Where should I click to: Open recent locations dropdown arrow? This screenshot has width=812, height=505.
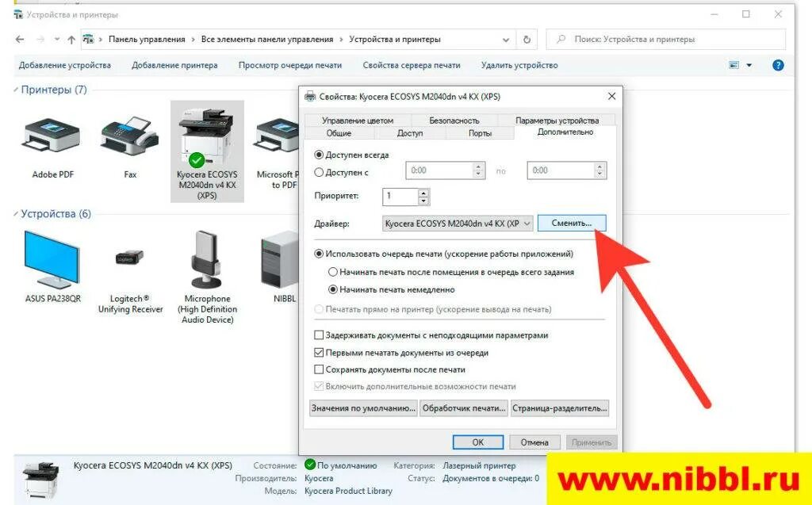pyautogui.click(x=57, y=40)
